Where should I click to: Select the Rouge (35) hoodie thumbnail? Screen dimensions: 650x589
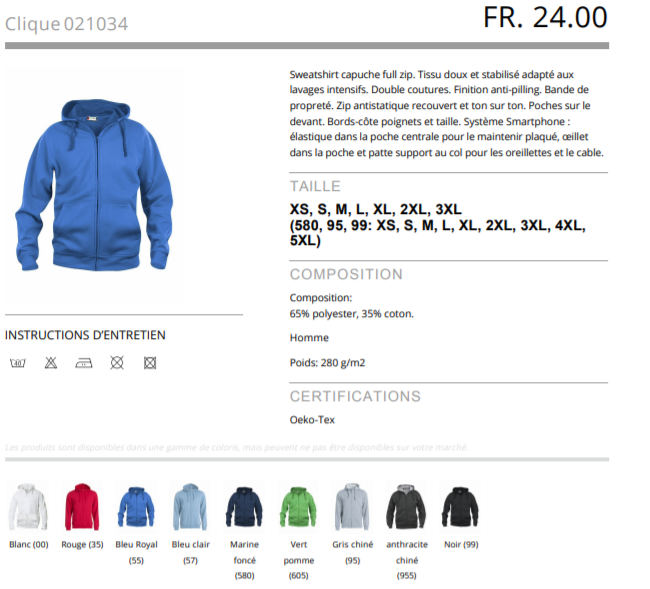click(x=82, y=507)
